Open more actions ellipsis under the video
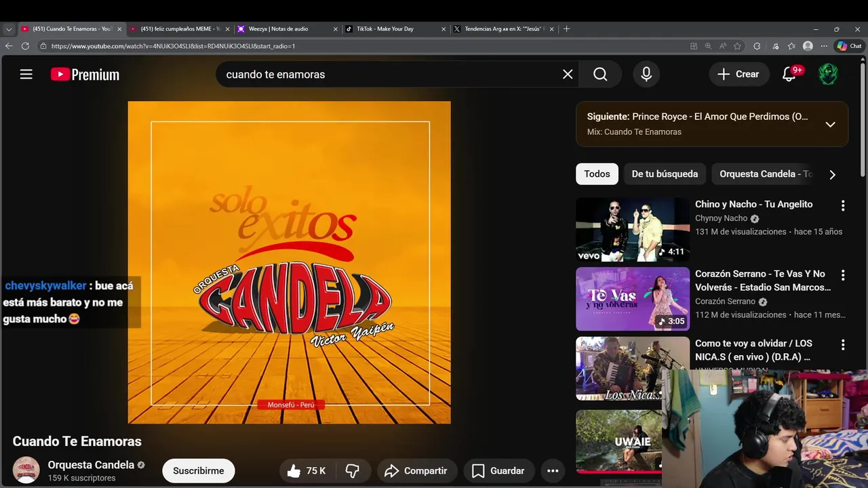This screenshot has width=868, height=488. tap(553, 471)
